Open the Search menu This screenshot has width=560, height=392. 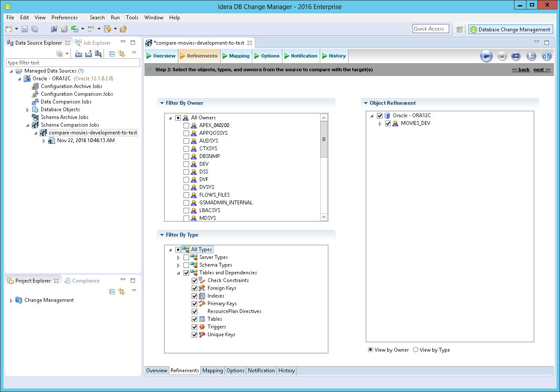coord(97,18)
